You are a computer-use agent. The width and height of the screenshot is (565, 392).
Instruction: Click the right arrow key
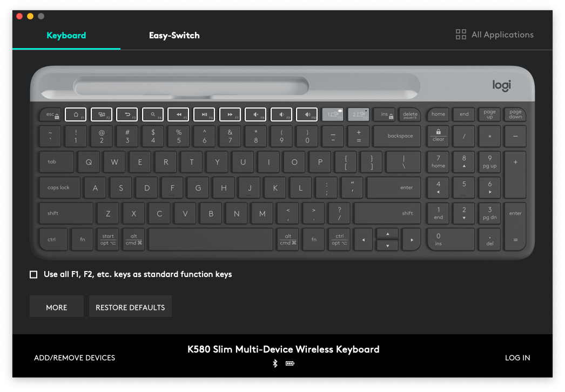click(412, 240)
